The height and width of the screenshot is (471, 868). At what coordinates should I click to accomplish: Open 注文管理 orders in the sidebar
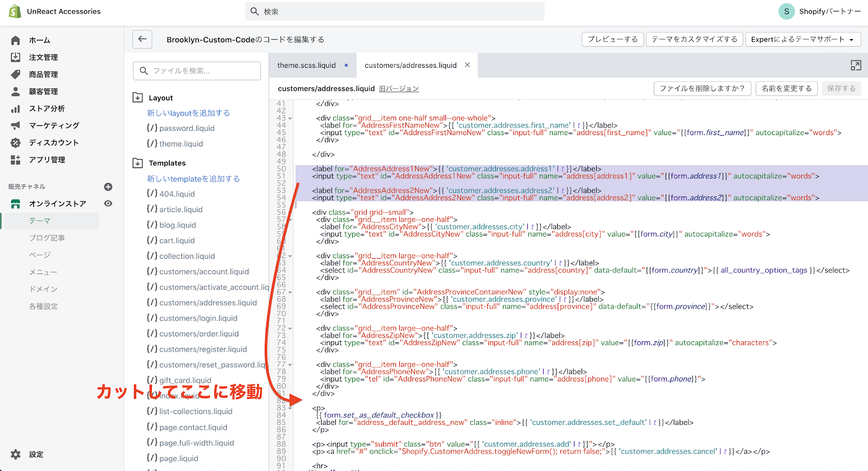coord(43,58)
